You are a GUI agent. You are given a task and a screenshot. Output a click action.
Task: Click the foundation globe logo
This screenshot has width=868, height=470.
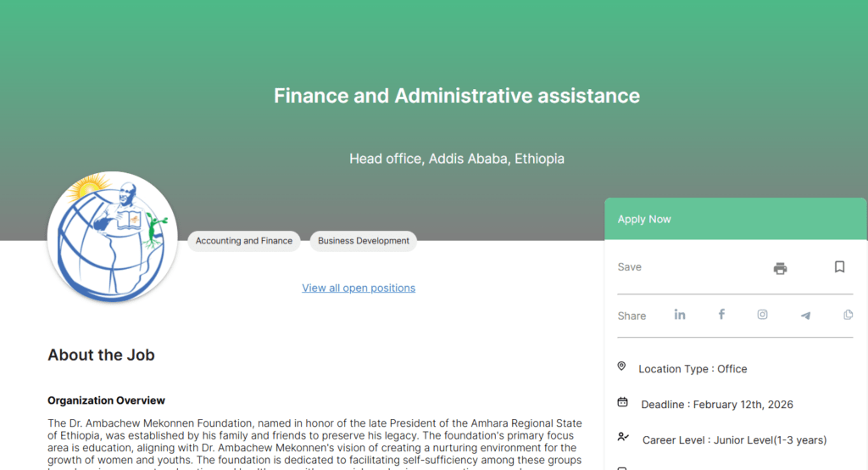pos(113,237)
